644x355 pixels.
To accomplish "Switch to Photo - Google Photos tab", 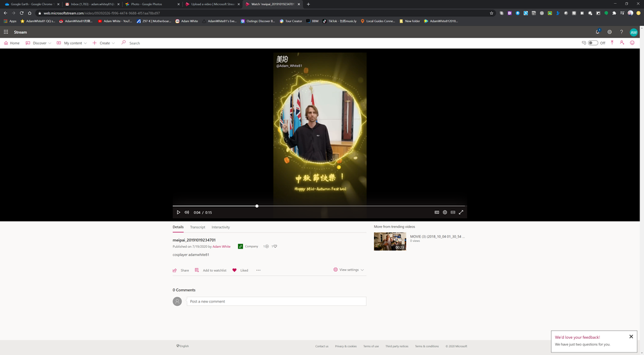I will [x=151, y=4].
